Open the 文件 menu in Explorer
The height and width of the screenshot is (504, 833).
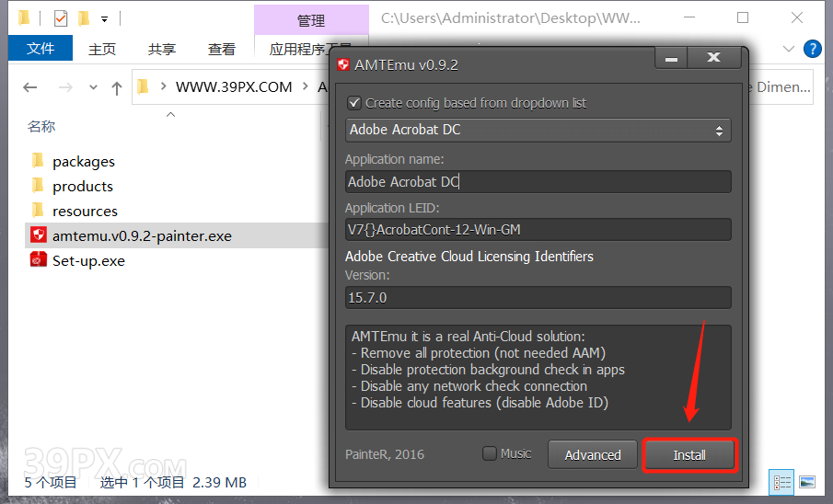click(40, 49)
